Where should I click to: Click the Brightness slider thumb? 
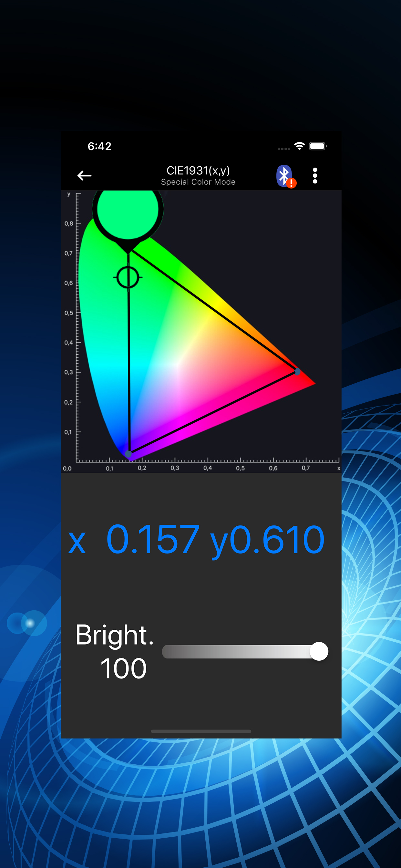pyautogui.click(x=319, y=651)
